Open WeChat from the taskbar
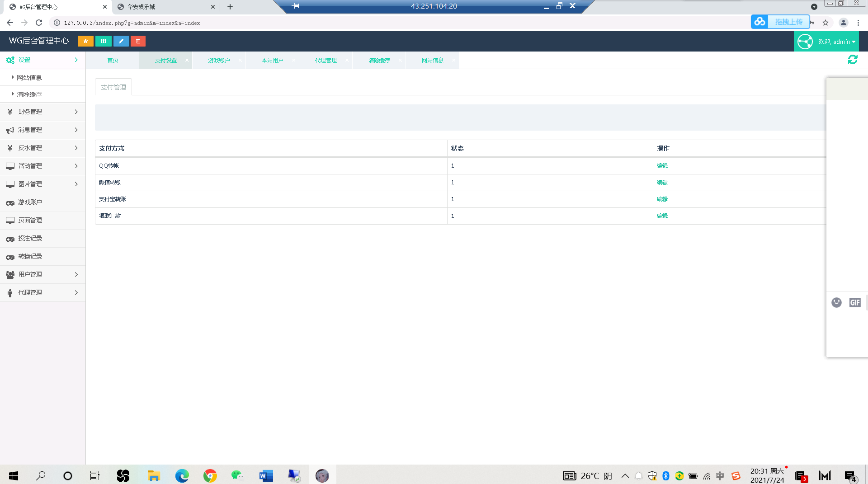Viewport: 868px width, 484px height. 237,475
